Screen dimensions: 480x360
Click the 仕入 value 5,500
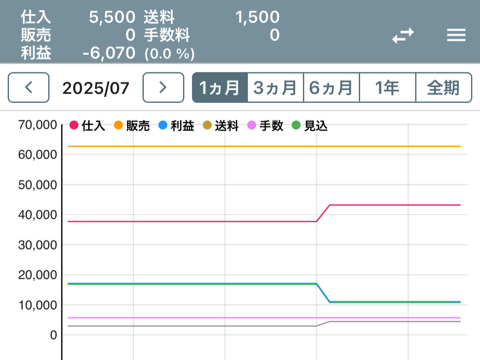pos(112,17)
